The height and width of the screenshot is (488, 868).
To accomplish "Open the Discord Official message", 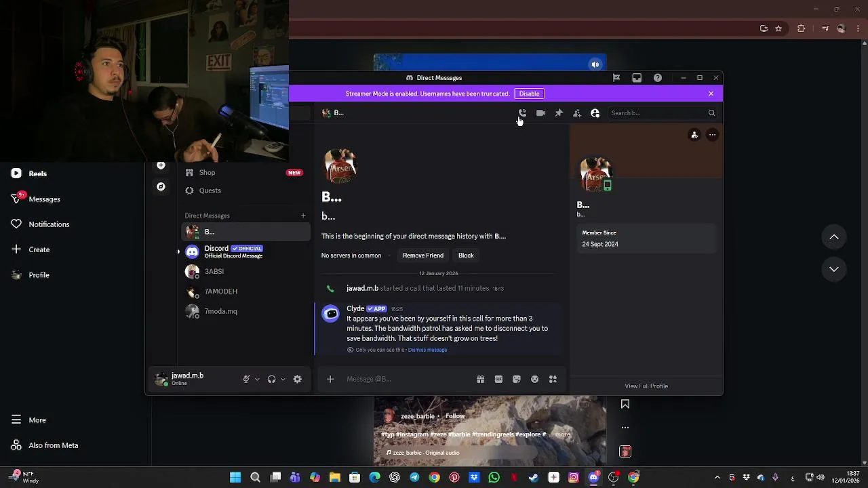I will point(245,251).
